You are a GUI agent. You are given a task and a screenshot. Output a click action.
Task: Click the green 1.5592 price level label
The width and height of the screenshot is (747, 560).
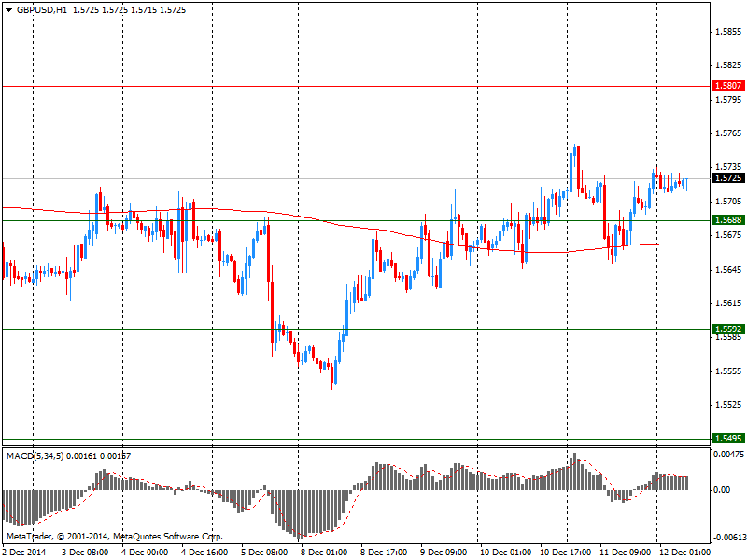coord(728,329)
